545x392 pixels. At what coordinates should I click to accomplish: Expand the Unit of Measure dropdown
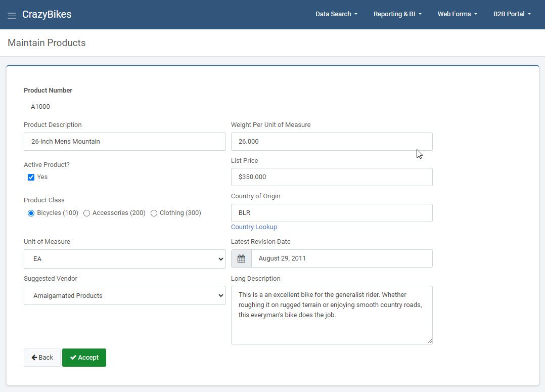[x=125, y=259]
